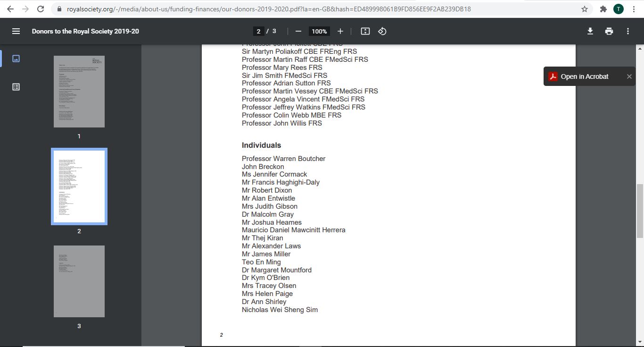Screen dimensions: 644x347
Task: Click the 100% zoom level field
Action: (319, 31)
